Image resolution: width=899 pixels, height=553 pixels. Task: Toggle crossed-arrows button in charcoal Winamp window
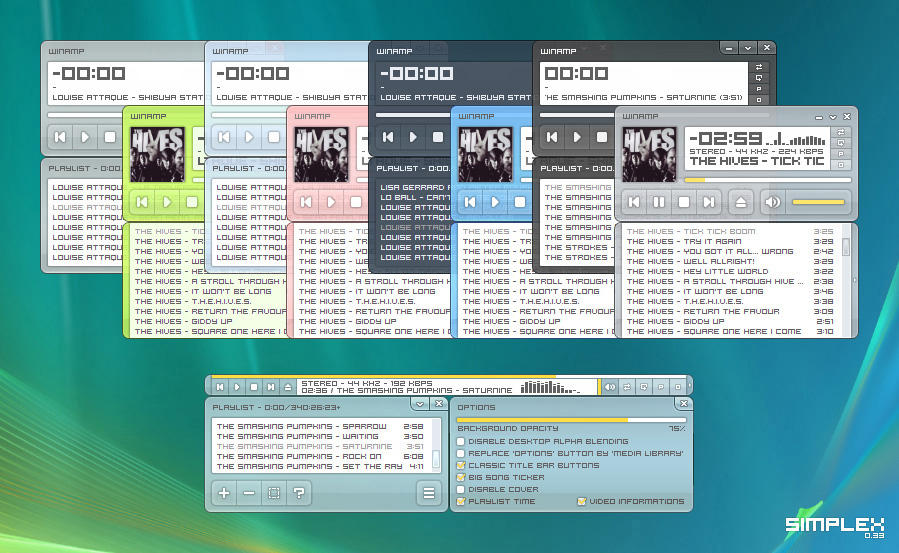click(759, 67)
